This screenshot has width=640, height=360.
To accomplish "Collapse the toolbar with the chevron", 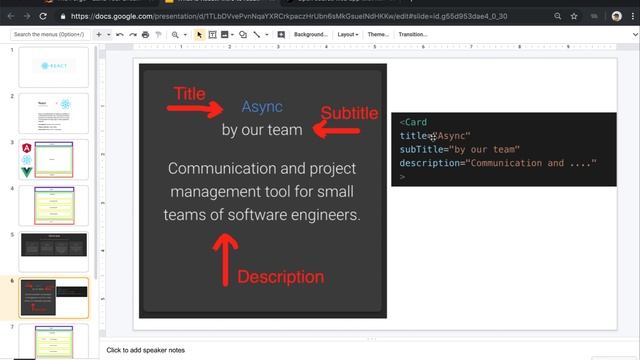I will [x=635, y=35].
